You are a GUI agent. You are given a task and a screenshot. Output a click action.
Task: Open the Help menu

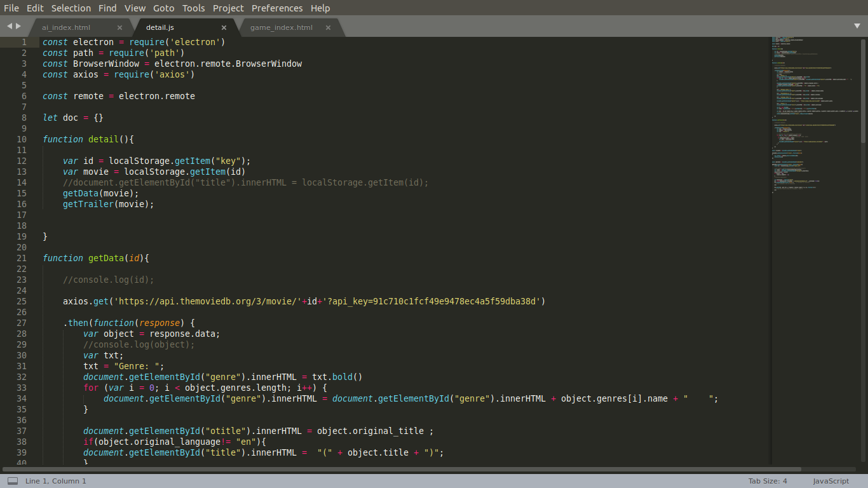[320, 8]
